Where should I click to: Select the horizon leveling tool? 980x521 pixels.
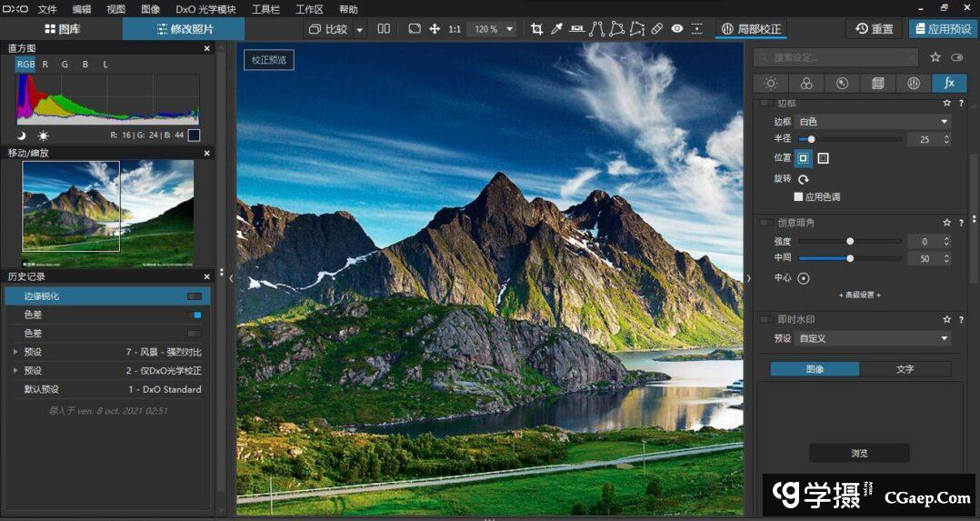pos(576,29)
